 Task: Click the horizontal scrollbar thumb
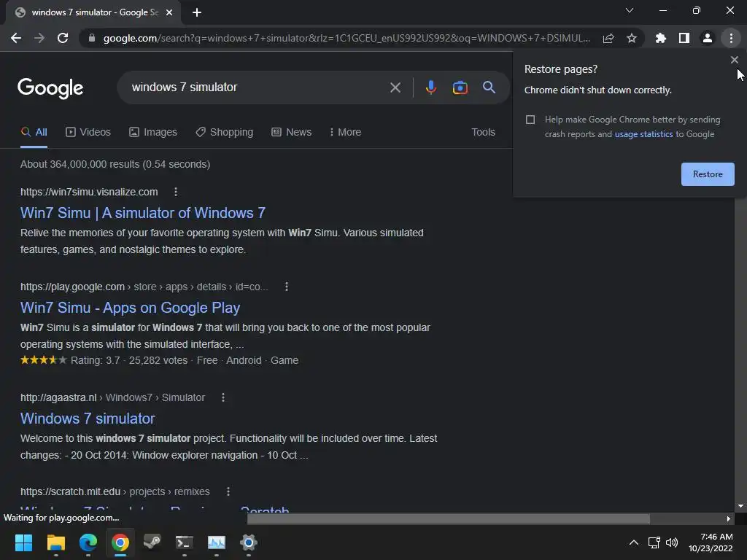[x=449, y=518]
